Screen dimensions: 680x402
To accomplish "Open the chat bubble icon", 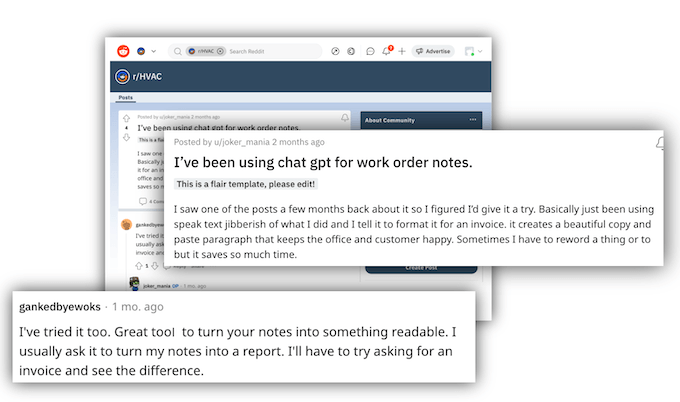I will coord(370,51).
